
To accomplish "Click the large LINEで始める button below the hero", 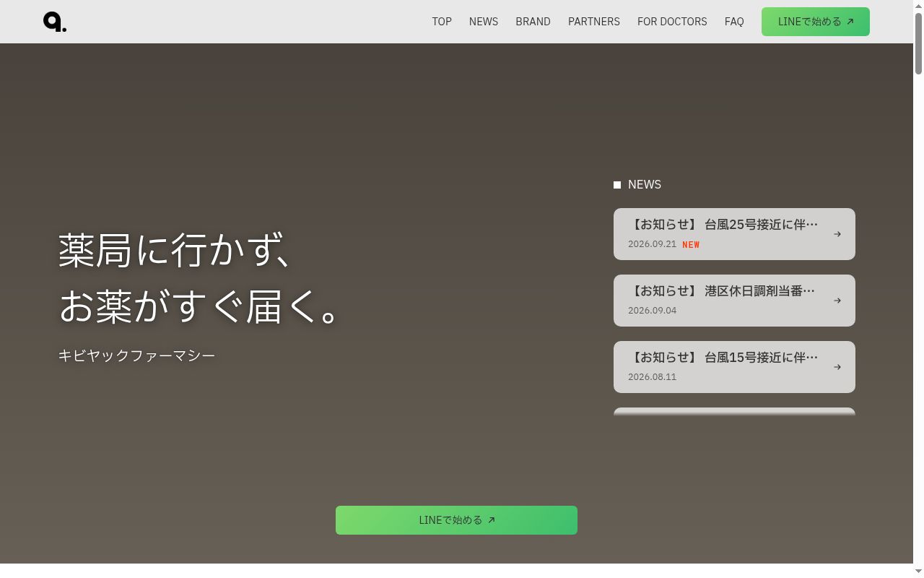I will point(456,520).
